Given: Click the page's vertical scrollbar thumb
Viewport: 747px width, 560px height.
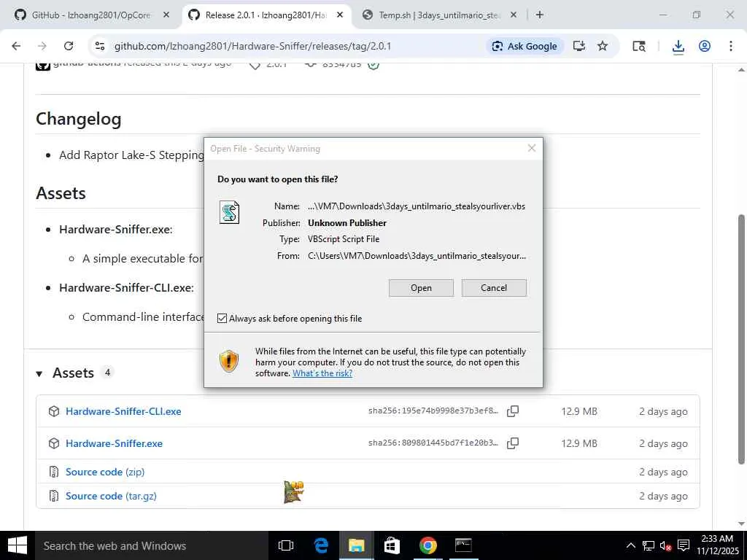Looking at the screenshot, I should (741, 339).
